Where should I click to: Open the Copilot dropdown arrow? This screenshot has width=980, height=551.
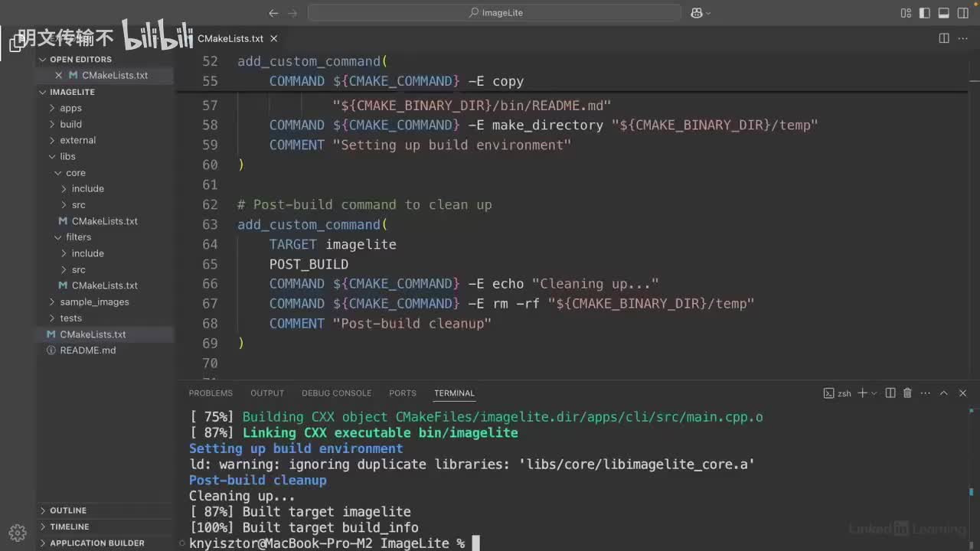[x=708, y=13]
